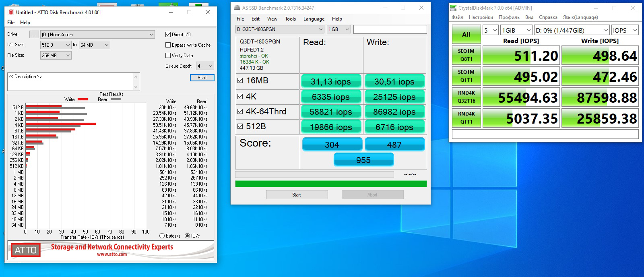Open the ATTO Drive dropdown
The height and width of the screenshot is (277, 644).
tap(97, 34)
